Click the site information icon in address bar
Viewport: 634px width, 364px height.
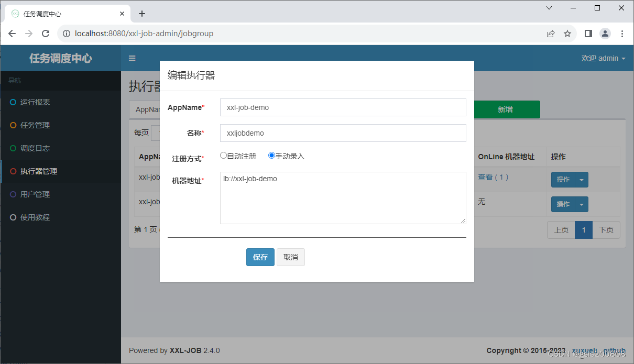coord(67,34)
